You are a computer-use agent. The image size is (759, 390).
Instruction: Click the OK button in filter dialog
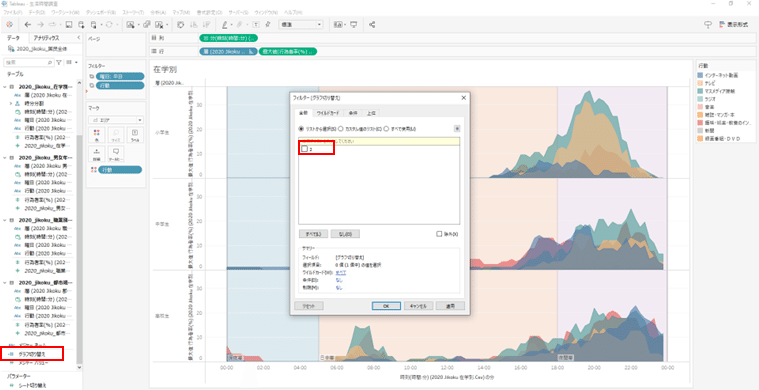[x=386, y=306]
